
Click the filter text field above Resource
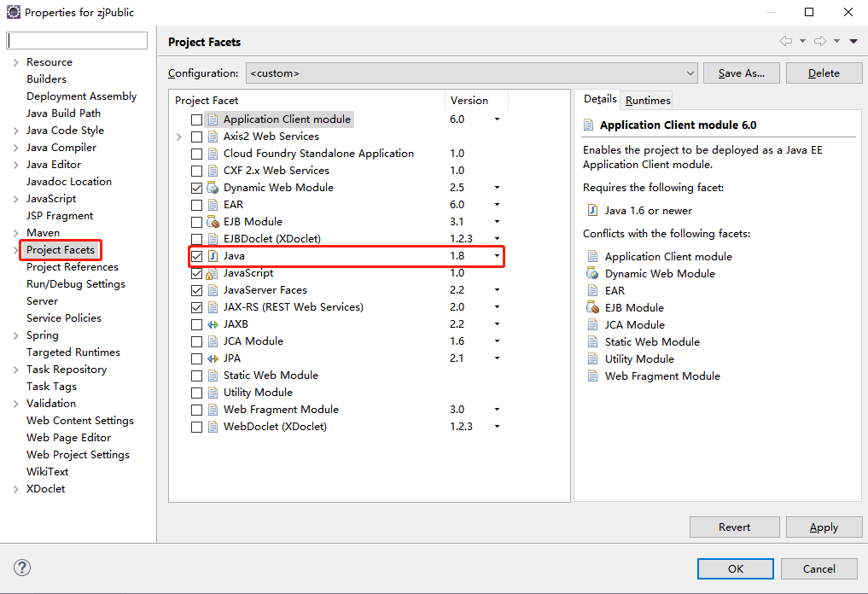(x=77, y=40)
